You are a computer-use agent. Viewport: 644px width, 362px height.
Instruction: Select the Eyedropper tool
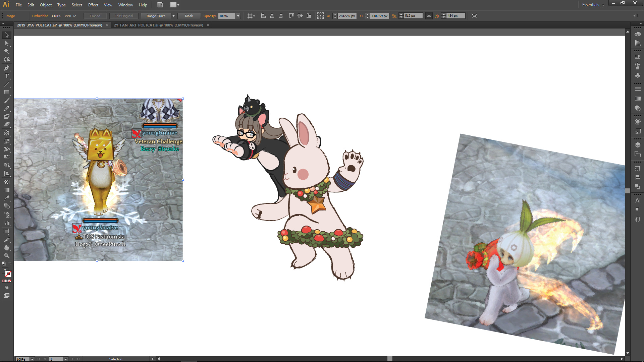tap(6, 198)
